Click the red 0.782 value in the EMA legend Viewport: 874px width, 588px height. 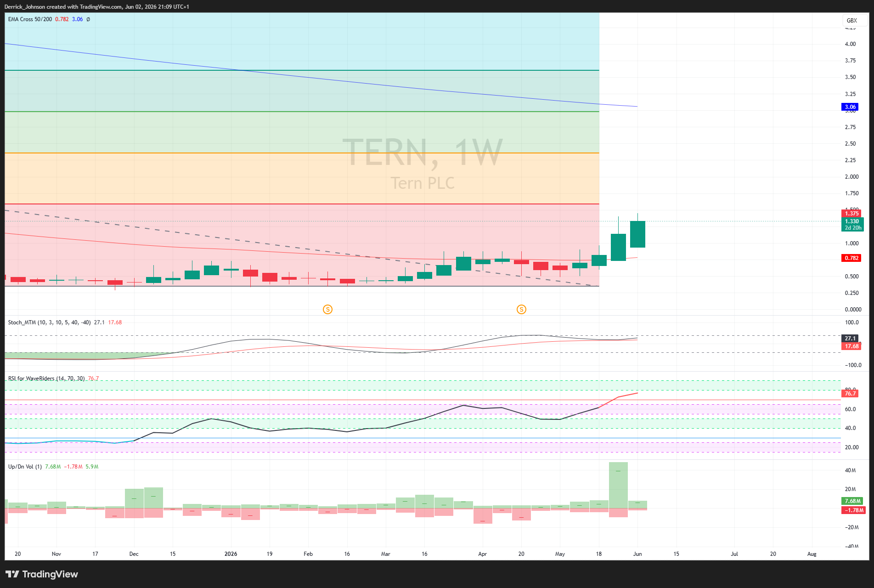62,19
